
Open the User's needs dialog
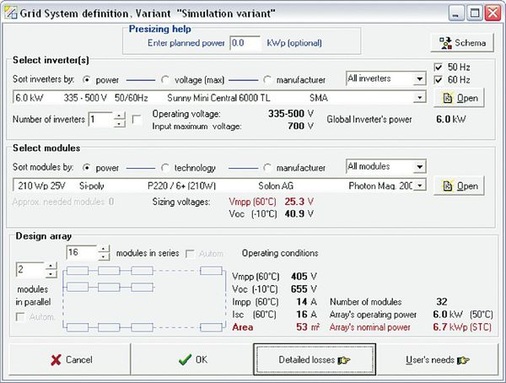(x=437, y=360)
